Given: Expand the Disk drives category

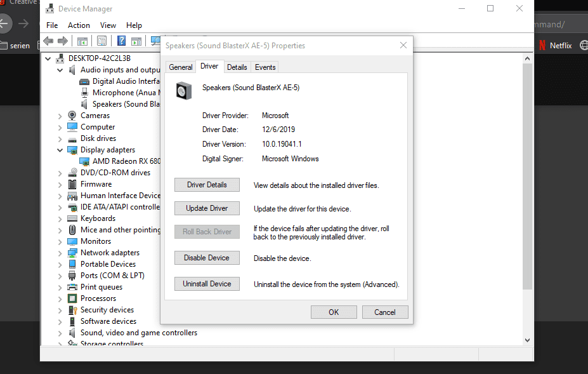Looking at the screenshot, I should coord(60,139).
